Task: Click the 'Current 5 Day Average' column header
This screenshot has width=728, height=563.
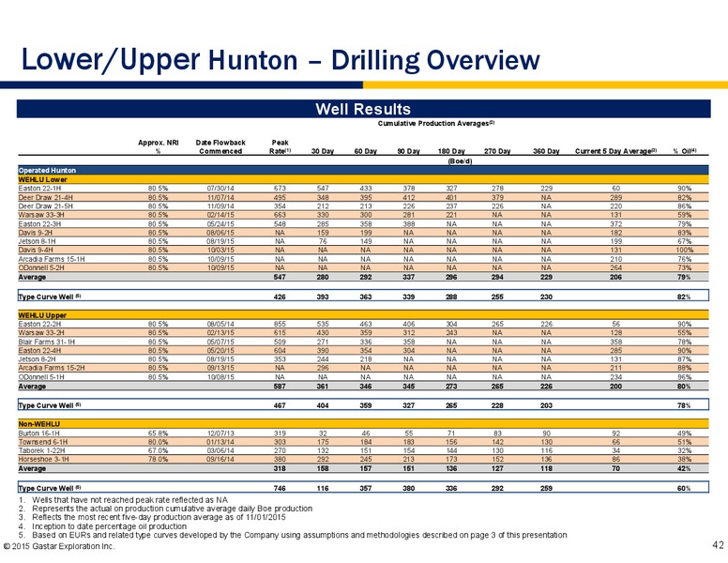Action: (x=615, y=151)
